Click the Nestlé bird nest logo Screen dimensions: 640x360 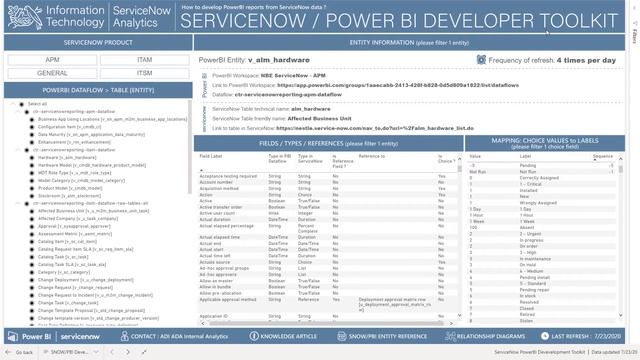click(x=25, y=17)
